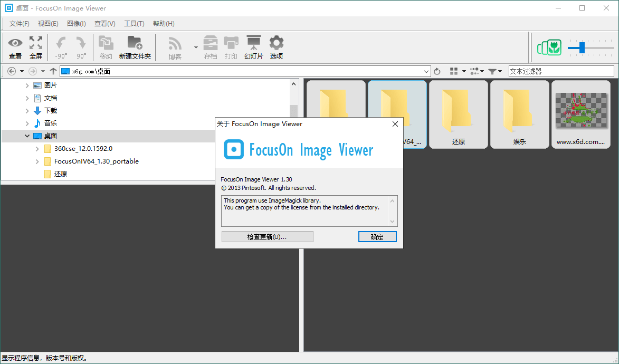The height and width of the screenshot is (364, 619).
Task: Click 检查更新(U) in the About dialog
Action: click(267, 236)
